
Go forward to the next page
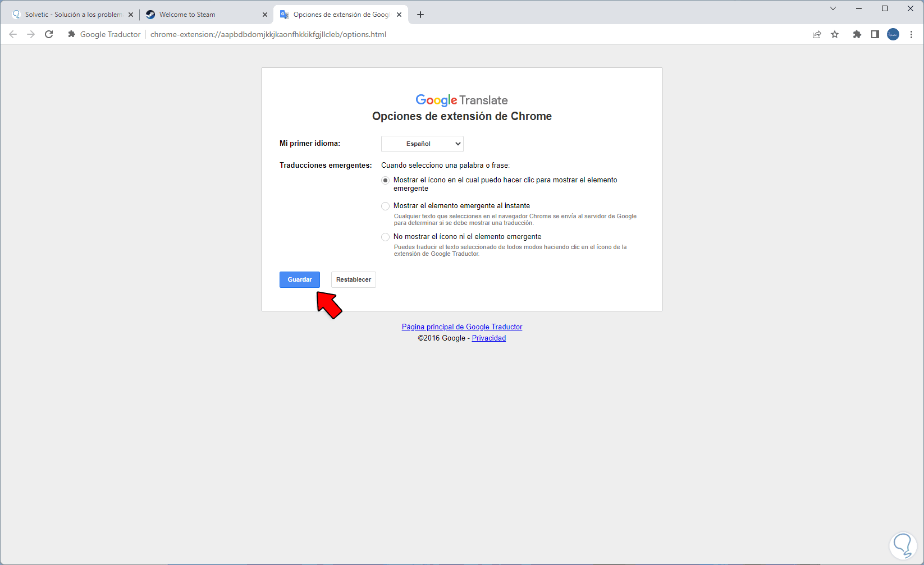tap(31, 34)
